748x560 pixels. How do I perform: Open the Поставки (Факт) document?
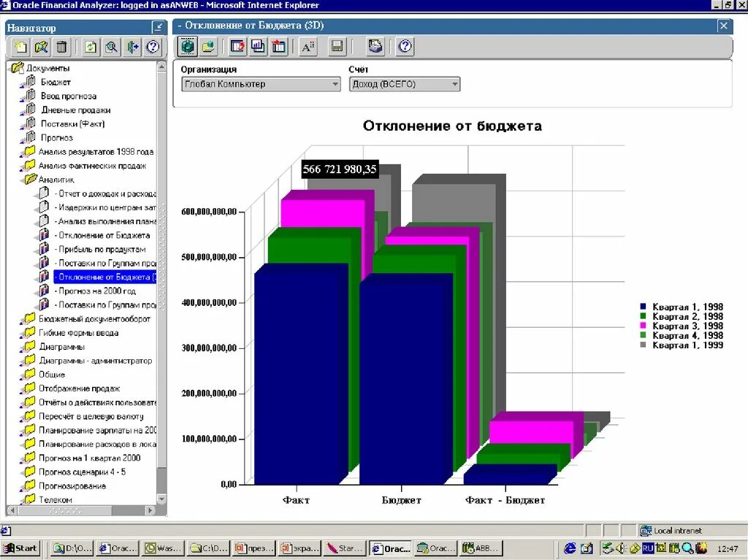[72, 123]
